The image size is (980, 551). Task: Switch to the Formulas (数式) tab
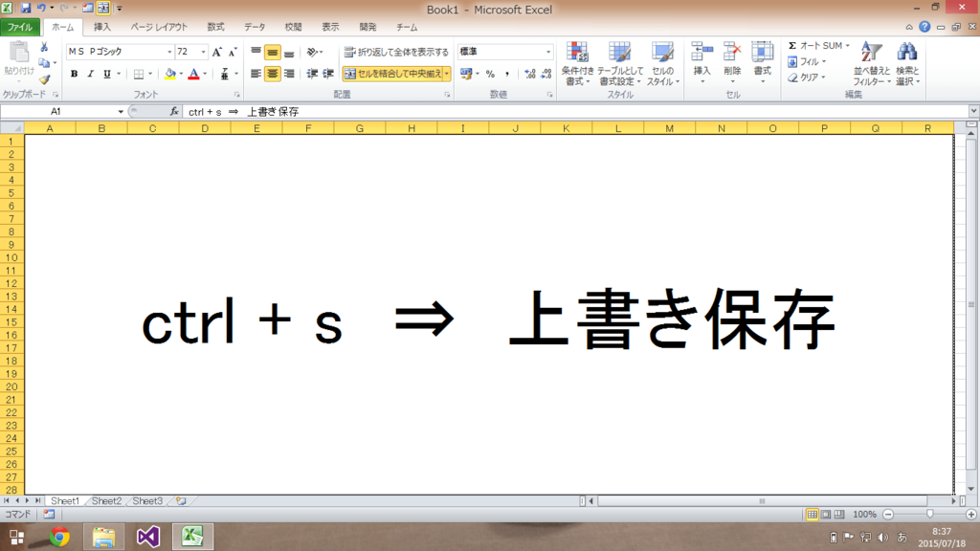tap(215, 27)
